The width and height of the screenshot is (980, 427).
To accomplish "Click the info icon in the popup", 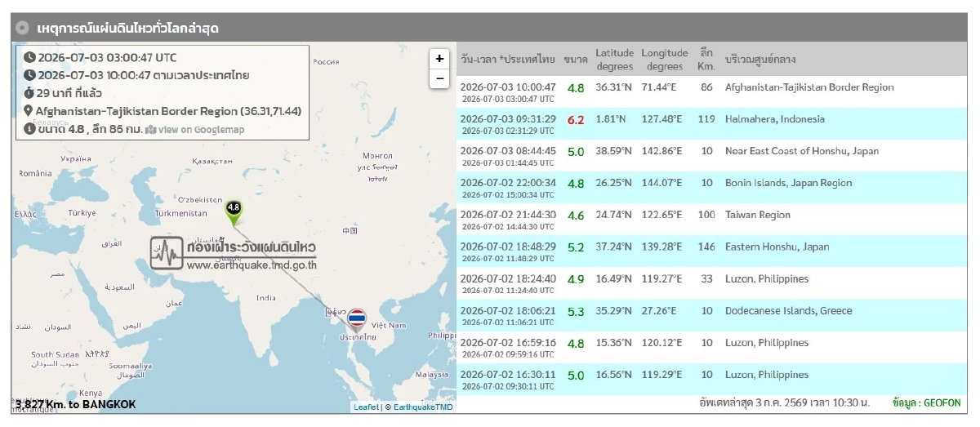I will pos(29,129).
